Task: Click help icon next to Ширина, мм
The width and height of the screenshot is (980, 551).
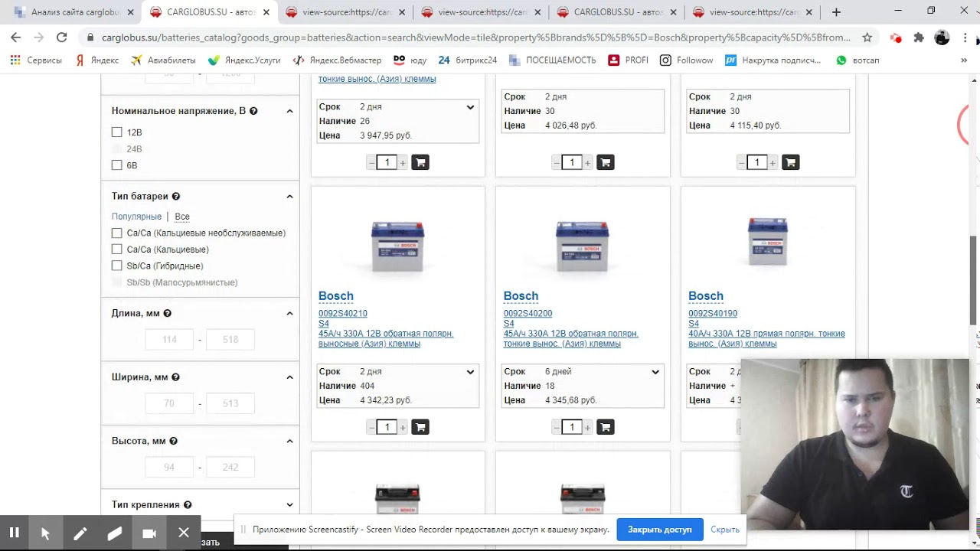Action: [176, 377]
